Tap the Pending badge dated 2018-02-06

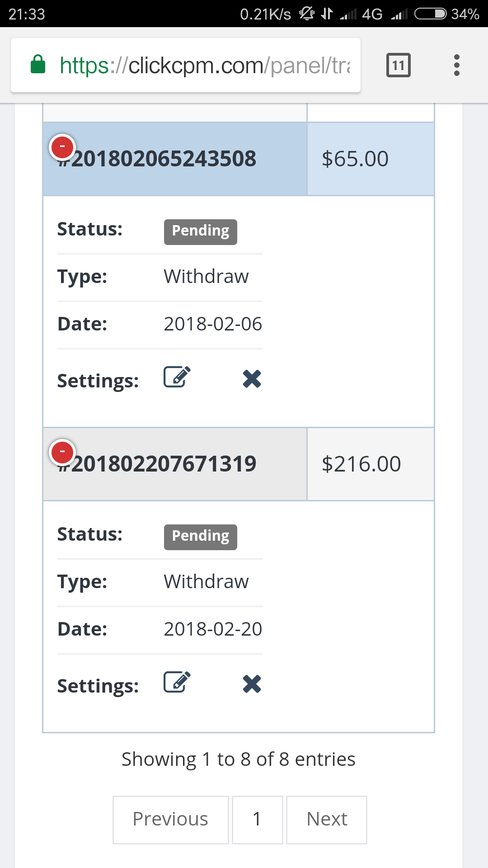coord(201,232)
